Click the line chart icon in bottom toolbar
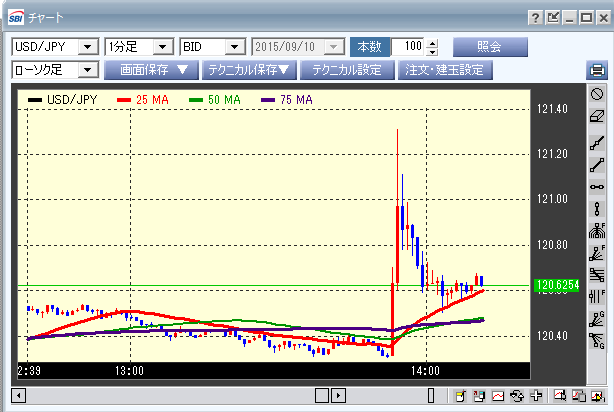This screenshot has height=412, width=614. pyautogui.click(x=497, y=396)
